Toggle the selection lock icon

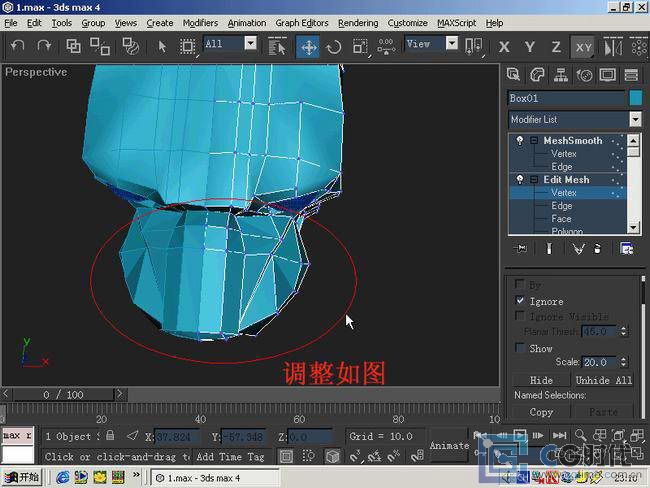110,435
